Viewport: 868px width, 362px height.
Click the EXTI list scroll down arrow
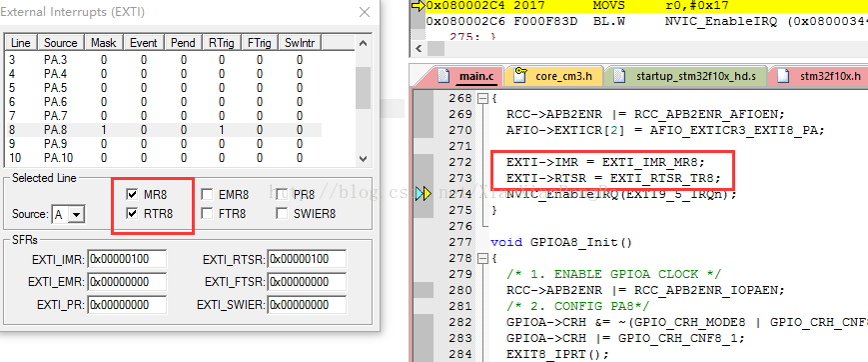tap(363, 158)
